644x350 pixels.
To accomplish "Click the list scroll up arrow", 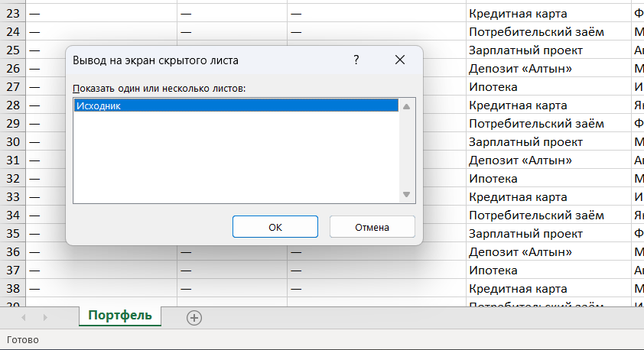I will tap(407, 106).
